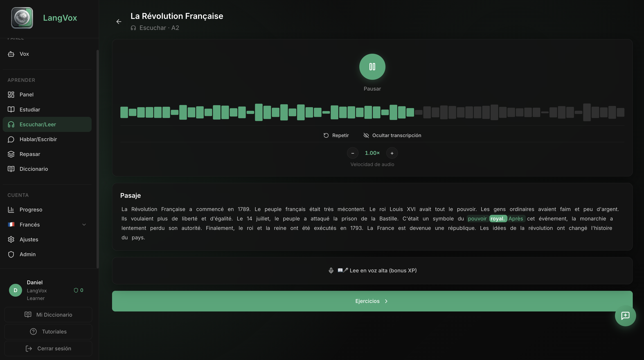Click the word "Bastille." in passage
This screenshot has height=360, width=644.
[x=389, y=219]
